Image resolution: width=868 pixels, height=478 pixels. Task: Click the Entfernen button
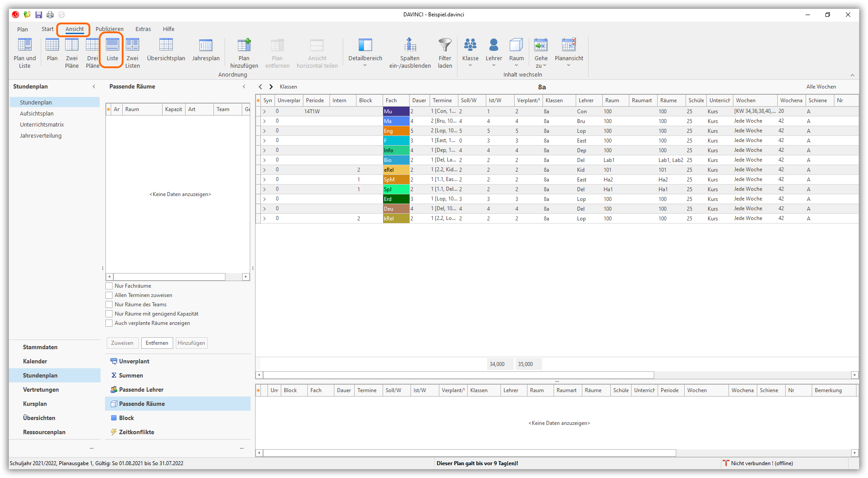point(157,343)
